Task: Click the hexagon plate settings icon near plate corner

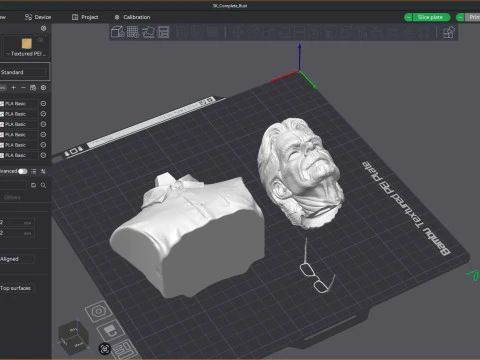Action: click(x=98, y=312)
